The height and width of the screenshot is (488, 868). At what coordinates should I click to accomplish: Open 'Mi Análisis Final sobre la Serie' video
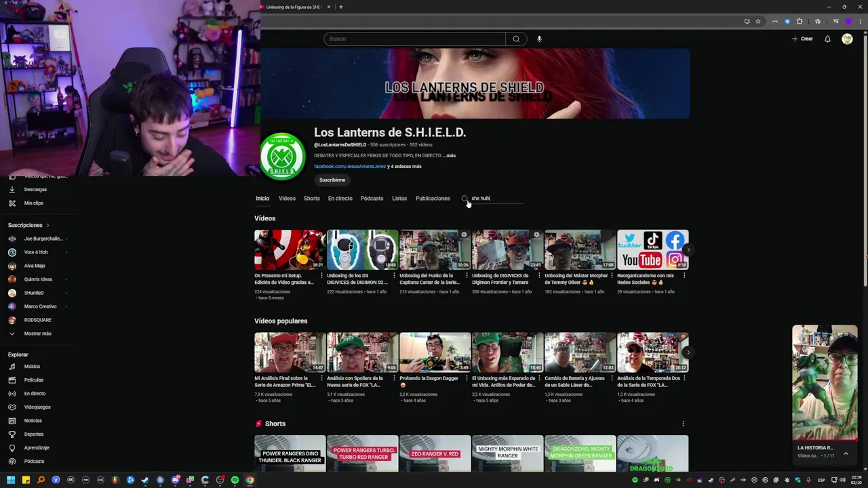pos(290,352)
